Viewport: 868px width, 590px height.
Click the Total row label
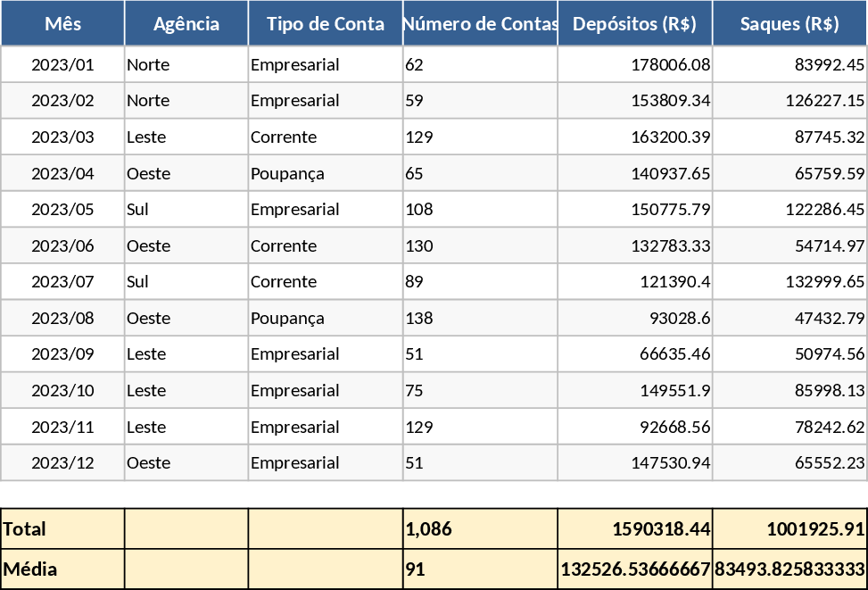tap(25, 528)
